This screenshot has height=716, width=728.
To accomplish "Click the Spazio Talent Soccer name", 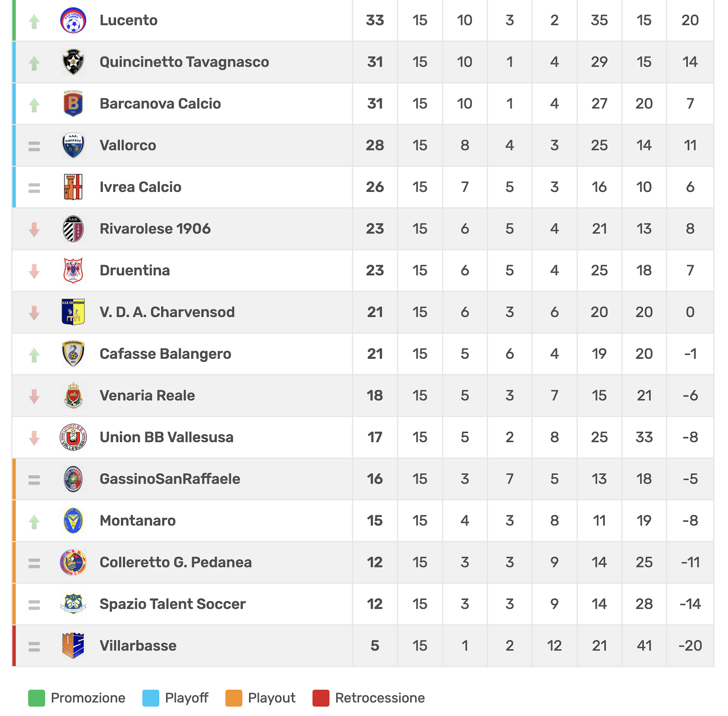I will 173,604.
